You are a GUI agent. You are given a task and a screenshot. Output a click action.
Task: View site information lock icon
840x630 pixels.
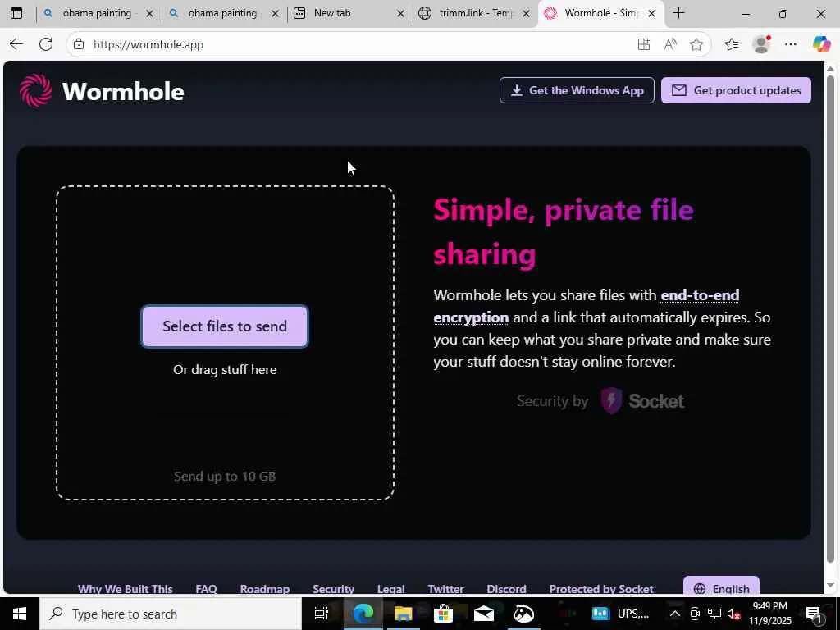point(79,44)
